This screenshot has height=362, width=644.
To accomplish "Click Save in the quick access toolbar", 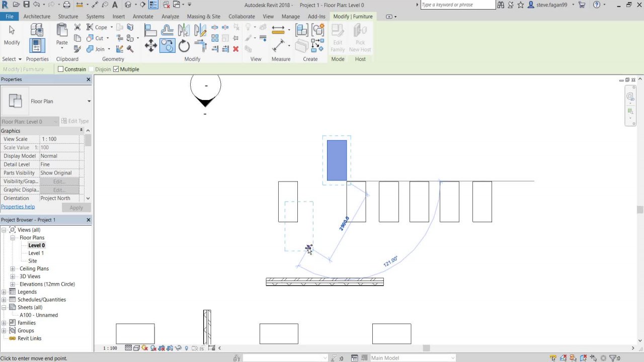I will tap(27, 5).
